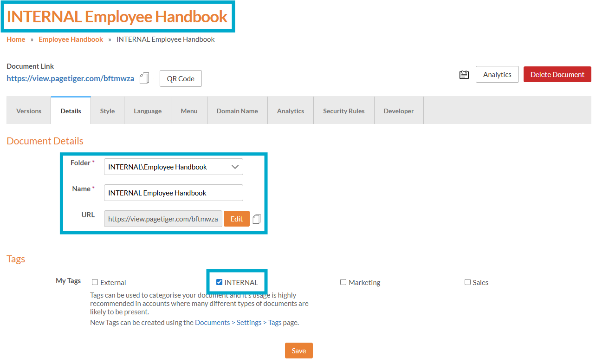
Task: Follow the Documents > Settings > Tags link
Action: click(x=238, y=322)
